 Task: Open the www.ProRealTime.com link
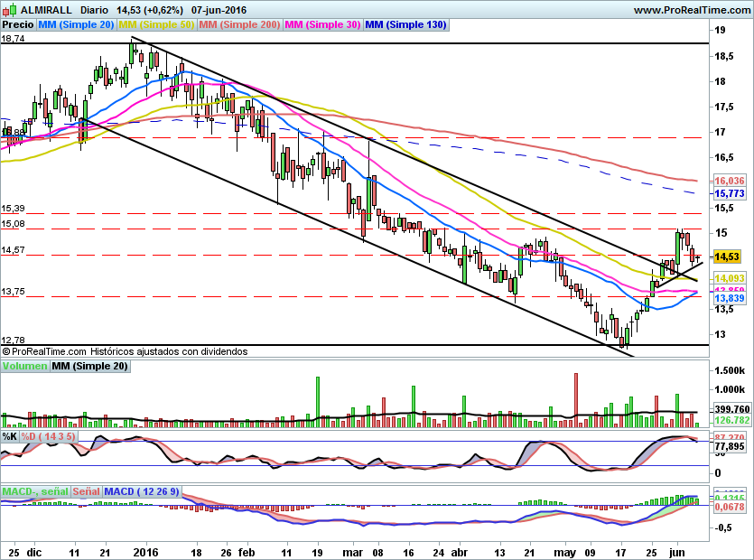pos(691,10)
